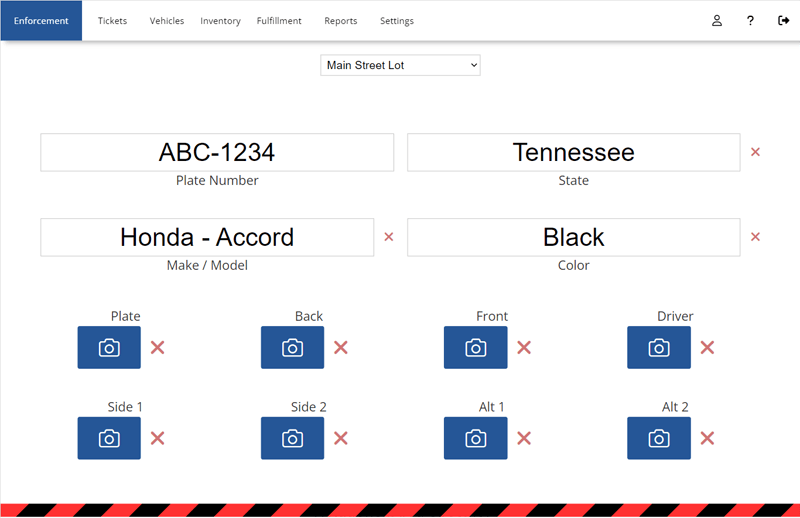Click the Alt 2 camera button
Image resolution: width=800 pixels, height=518 pixels.
click(658, 438)
